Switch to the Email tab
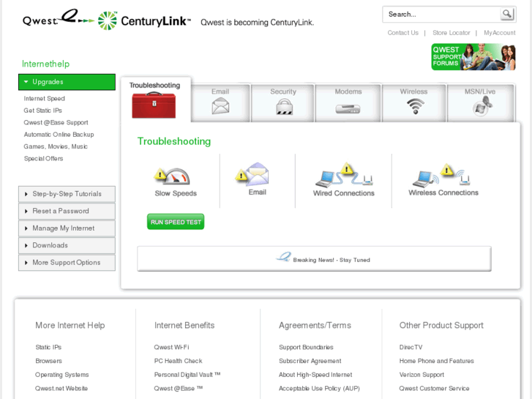This screenshot has height=399, width=532. [x=220, y=103]
